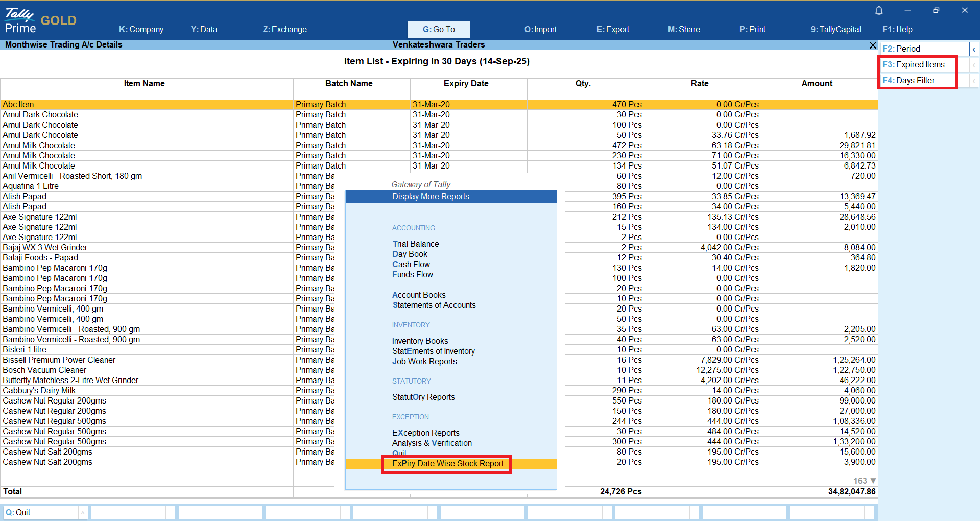Select ExPiry Date Wise Stock Report
This screenshot has height=521, width=980.
click(447, 464)
